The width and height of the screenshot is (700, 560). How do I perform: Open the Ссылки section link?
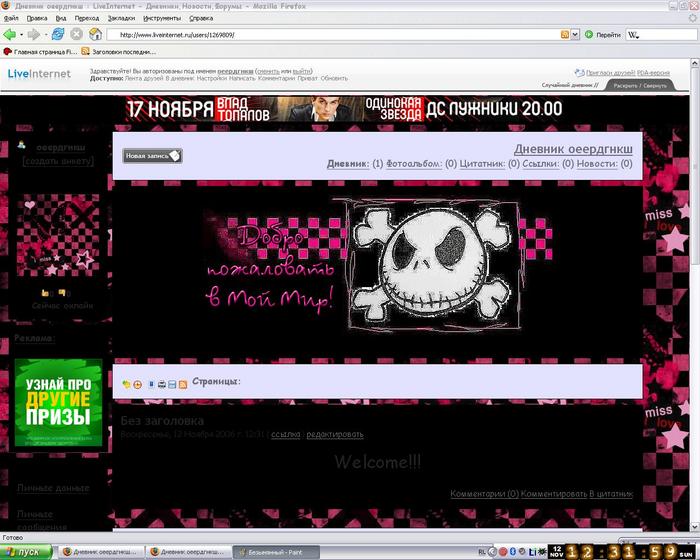tap(541, 164)
